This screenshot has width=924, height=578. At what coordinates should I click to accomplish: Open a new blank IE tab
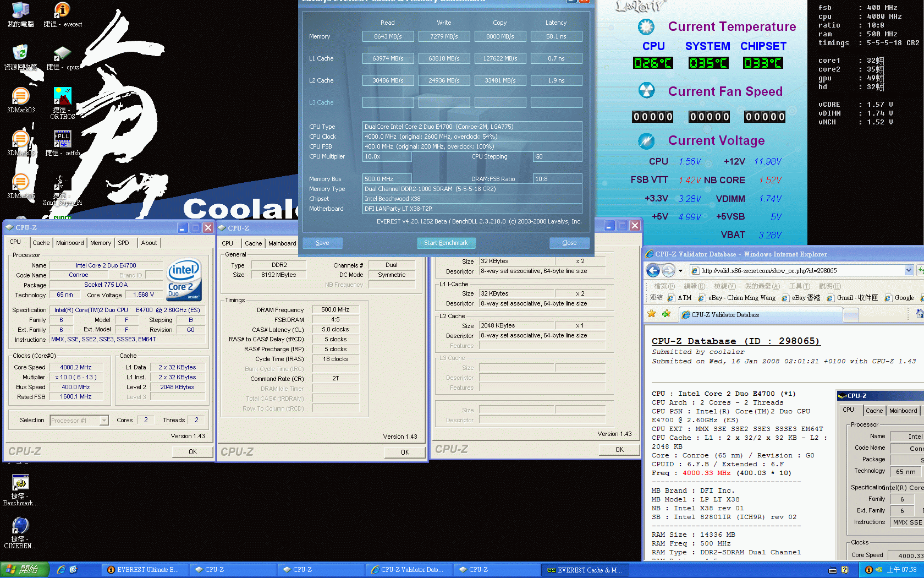[851, 315]
